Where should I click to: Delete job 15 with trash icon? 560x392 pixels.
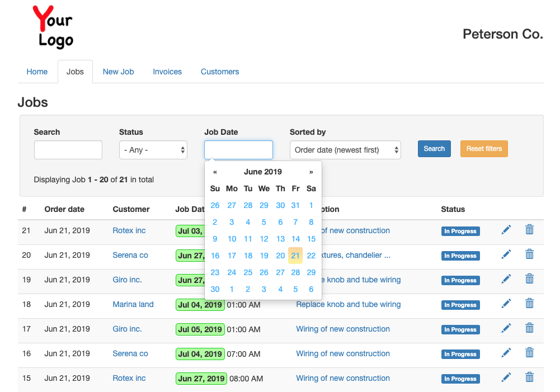(x=529, y=377)
